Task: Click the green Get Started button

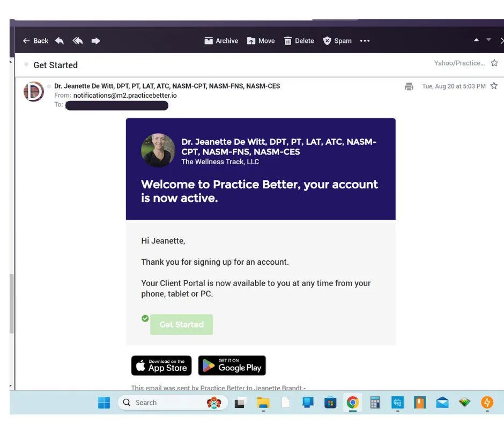Action: click(x=182, y=324)
